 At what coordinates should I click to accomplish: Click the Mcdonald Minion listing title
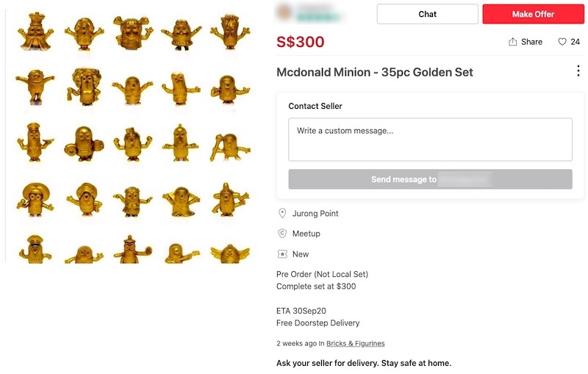point(374,72)
